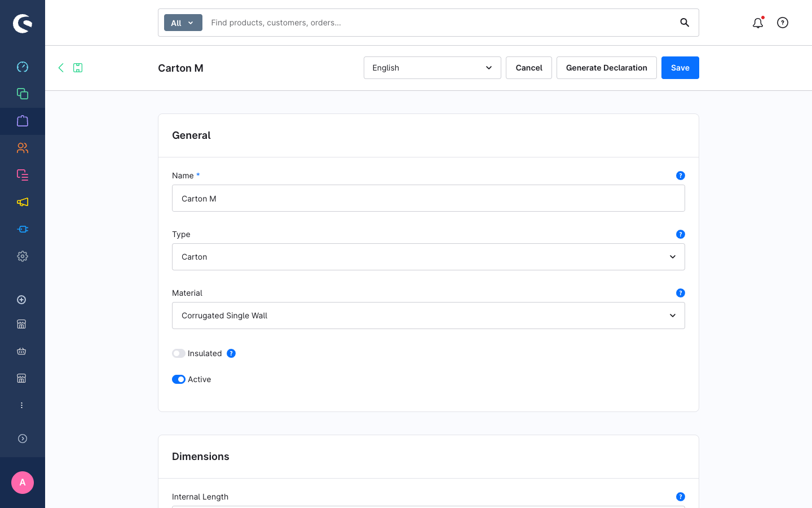Click the blue Save button
Image resolution: width=812 pixels, height=508 pixels.
680,68
